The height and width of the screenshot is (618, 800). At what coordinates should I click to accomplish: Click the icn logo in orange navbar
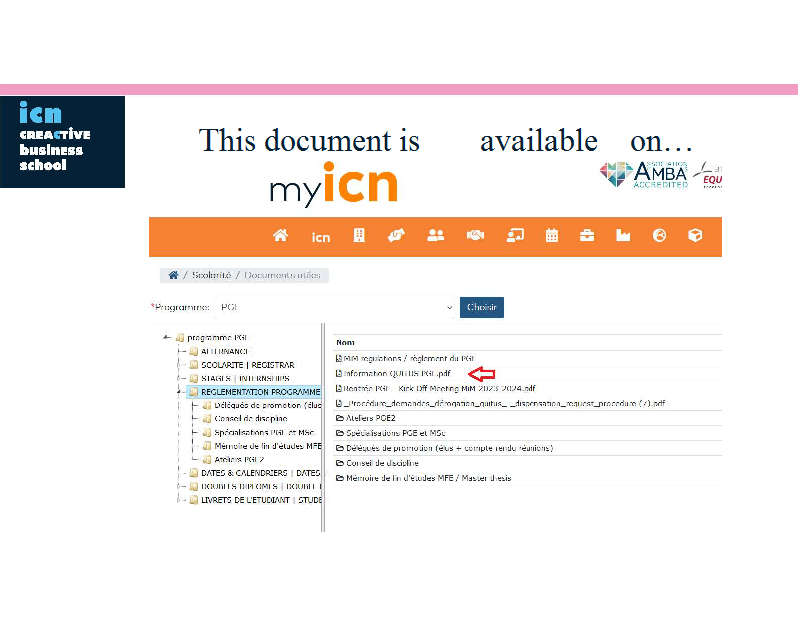[321, 237]
